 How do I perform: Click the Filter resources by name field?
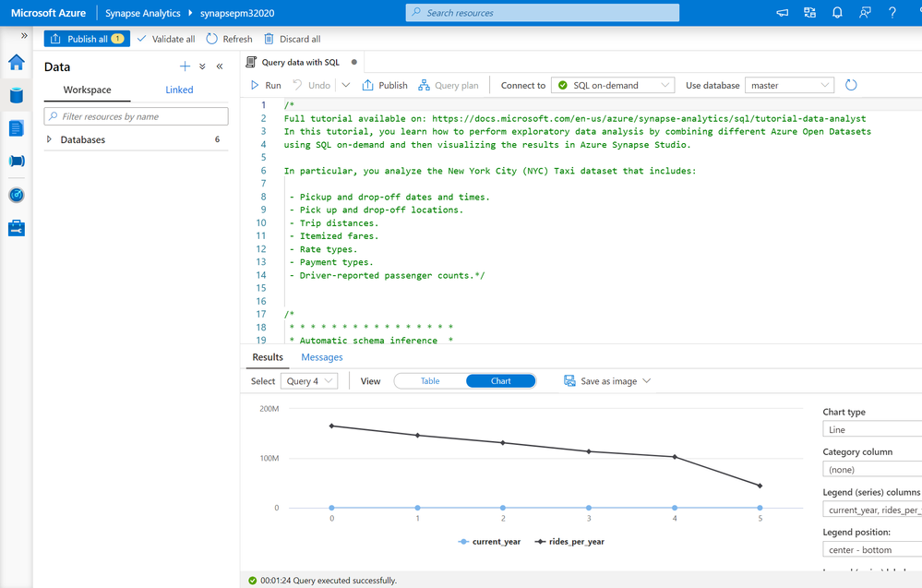pos(136,116)
